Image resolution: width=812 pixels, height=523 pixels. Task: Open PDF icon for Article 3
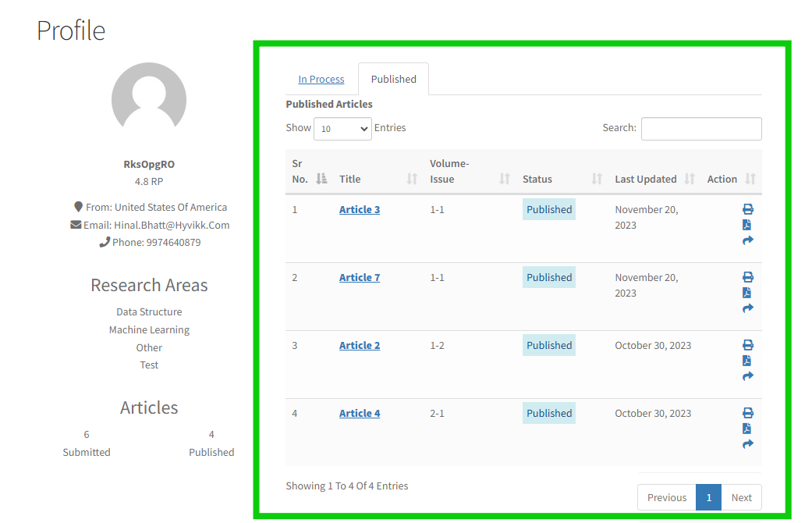pyautogui.click(x=746, y=225)
